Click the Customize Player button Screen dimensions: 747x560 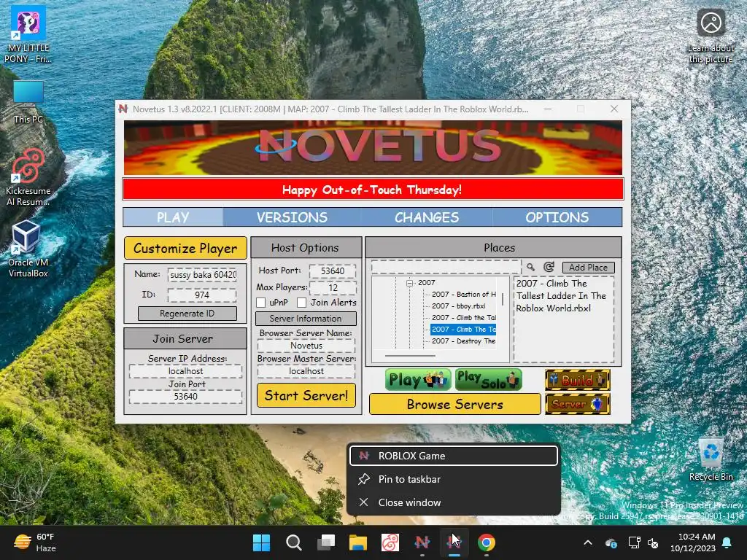(185, 248)
